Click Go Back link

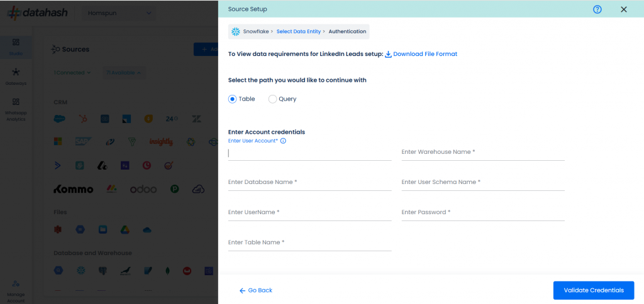click(x=256, y=290)
